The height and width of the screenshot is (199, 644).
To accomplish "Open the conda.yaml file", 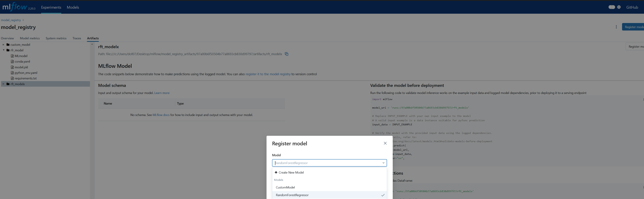I will click(22, 61).
